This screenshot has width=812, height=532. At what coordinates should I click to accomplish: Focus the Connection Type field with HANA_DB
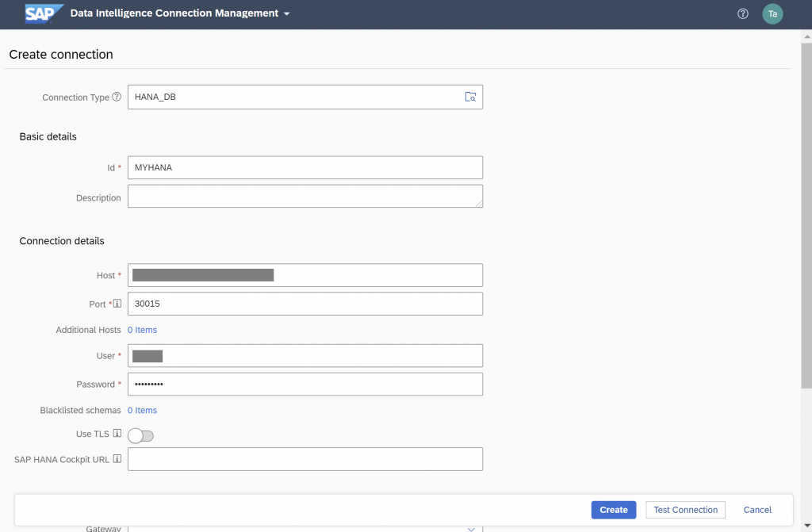pos(305,97)
